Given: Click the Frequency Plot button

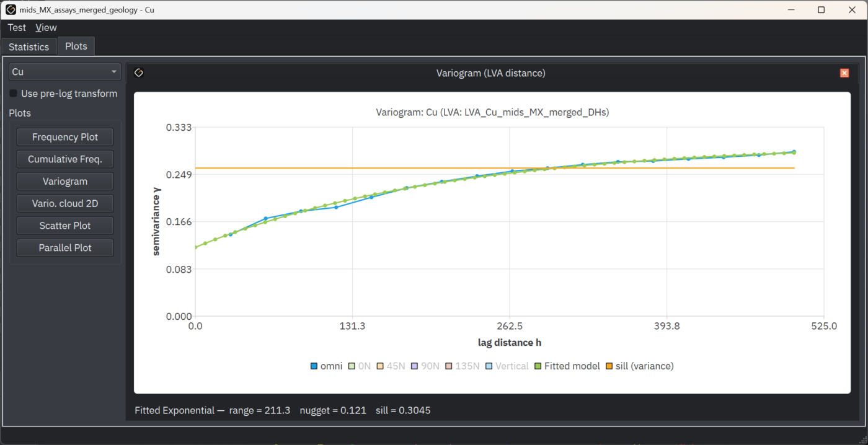Looking at the screenshot, I should click(x=65, y=137).
